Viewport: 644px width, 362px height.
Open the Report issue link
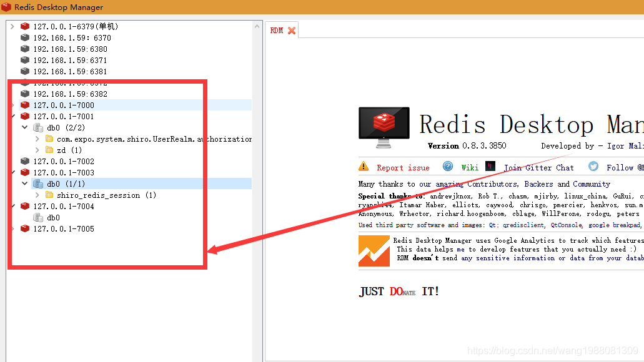click(403, 167)
